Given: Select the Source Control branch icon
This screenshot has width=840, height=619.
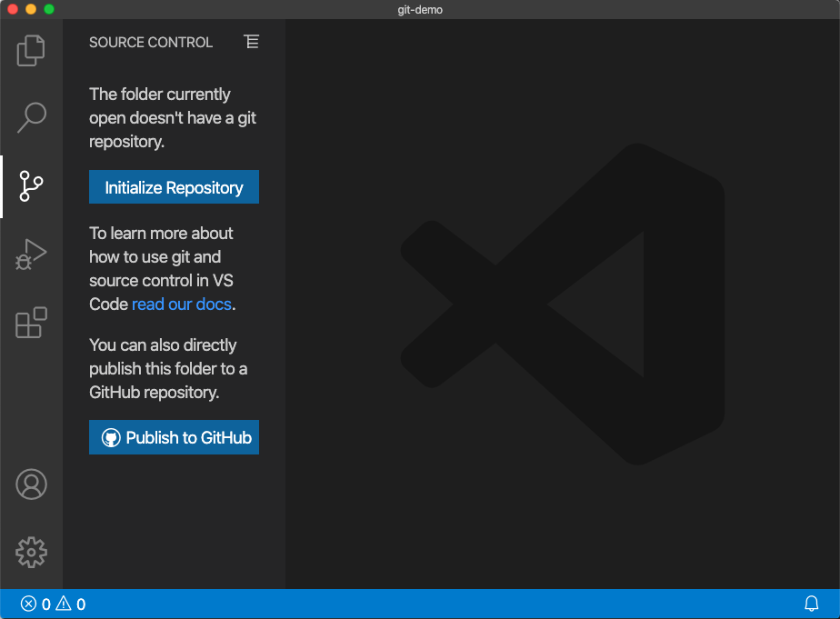Looking at the screenshot, I should (31, 186).
